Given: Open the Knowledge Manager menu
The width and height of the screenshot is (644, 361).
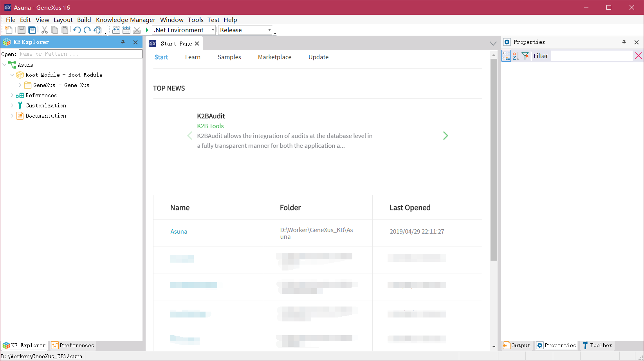Looking at the screenshot, I should tap(126, 20).
